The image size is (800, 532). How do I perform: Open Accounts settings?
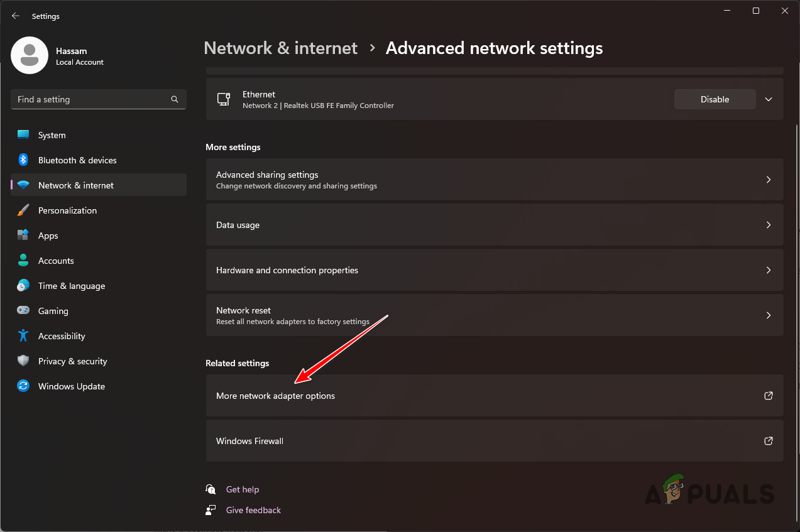point(56,260)
